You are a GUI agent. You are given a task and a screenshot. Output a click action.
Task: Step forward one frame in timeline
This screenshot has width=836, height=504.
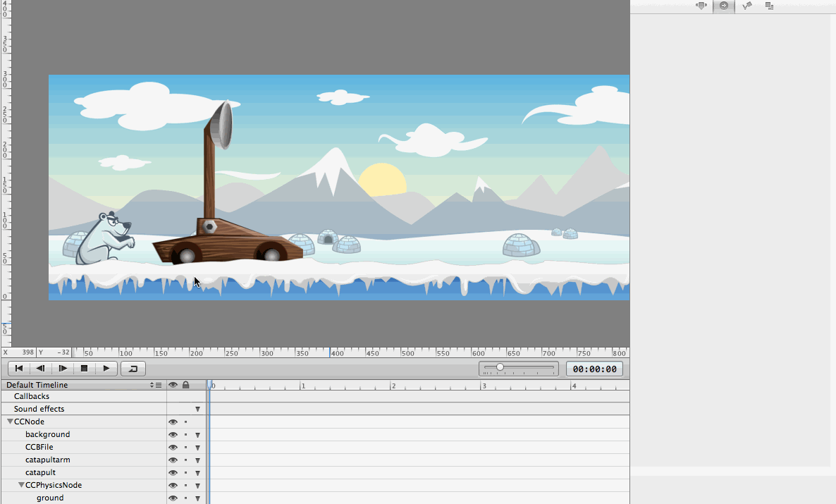pyautogui.click(x=63, y=368)
